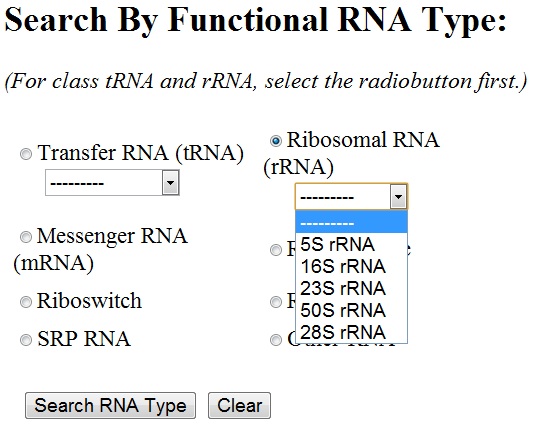Select the Transfer RNA (tRNA) radio button

tap(26, 154)
